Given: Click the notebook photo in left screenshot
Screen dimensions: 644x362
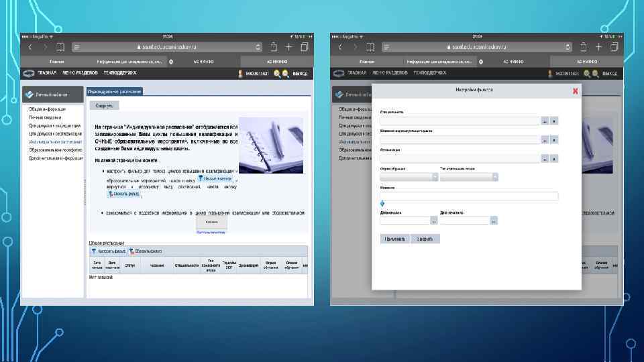Looking at the screenshot, I should 271,145.
